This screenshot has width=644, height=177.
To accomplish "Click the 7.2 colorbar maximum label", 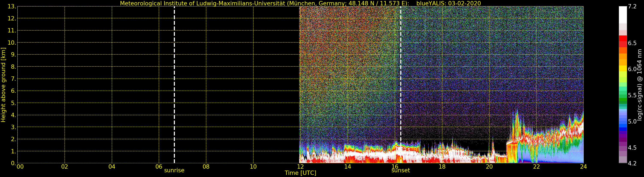I will click(632, 6).
